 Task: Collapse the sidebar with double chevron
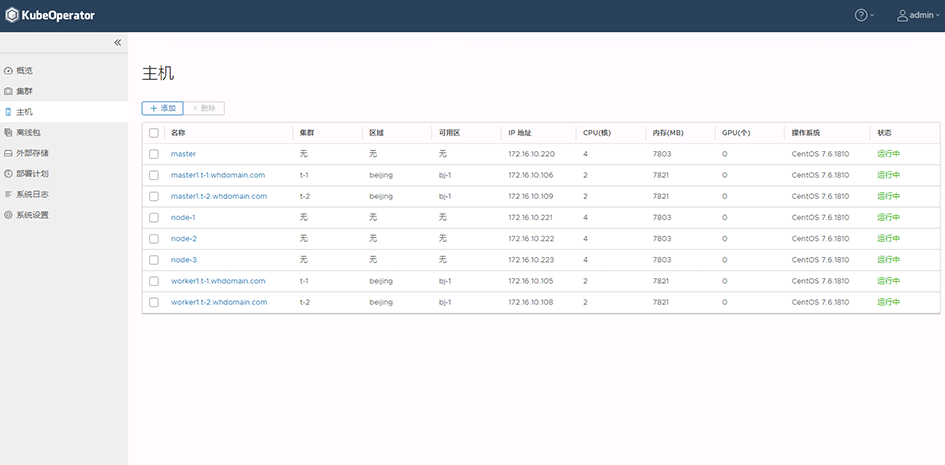(118, 42)
